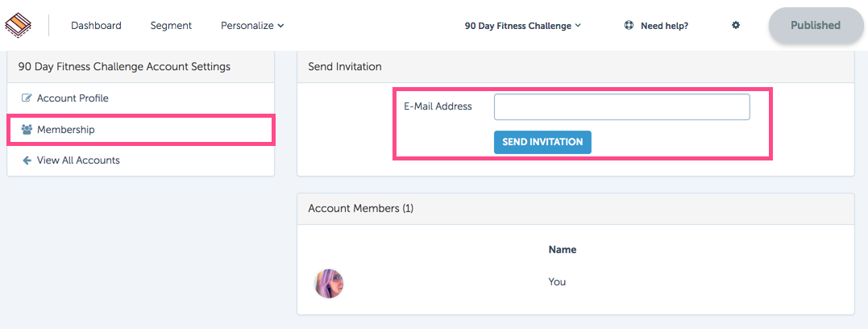Click the member avatar photo
The image size is (868, 329).
pos(330,284)
